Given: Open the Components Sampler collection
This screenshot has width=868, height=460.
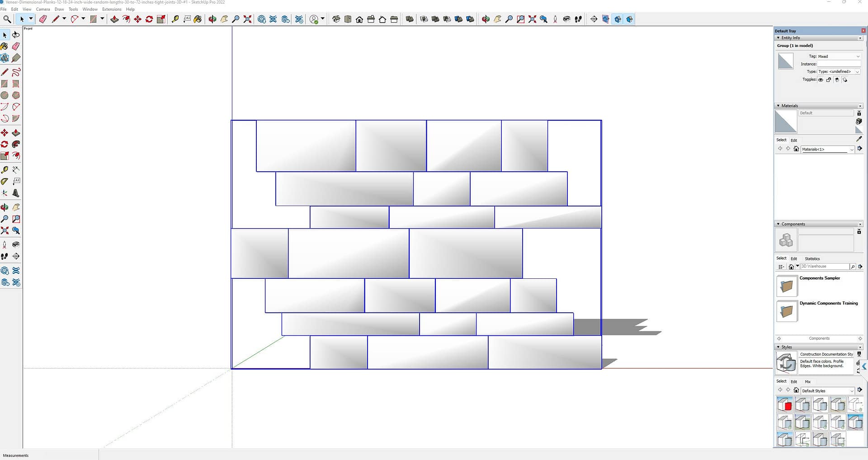Looking at the screenshot, I should [x=787, y=286].
